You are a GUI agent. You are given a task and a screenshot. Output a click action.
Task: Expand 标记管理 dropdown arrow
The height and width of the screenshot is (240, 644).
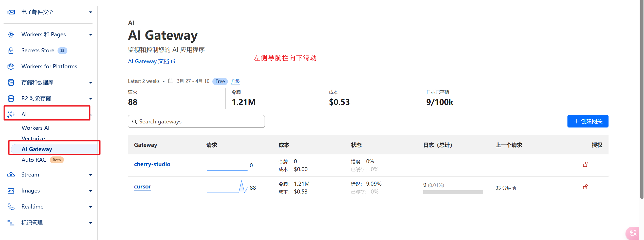tap(90, 223)
